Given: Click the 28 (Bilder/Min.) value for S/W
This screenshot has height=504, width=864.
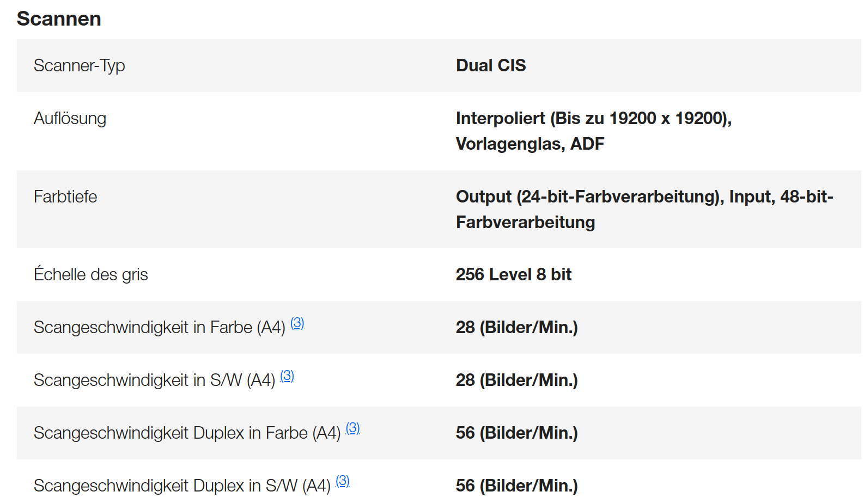Looking at the screenshot, I should click(x=517, y=380).
